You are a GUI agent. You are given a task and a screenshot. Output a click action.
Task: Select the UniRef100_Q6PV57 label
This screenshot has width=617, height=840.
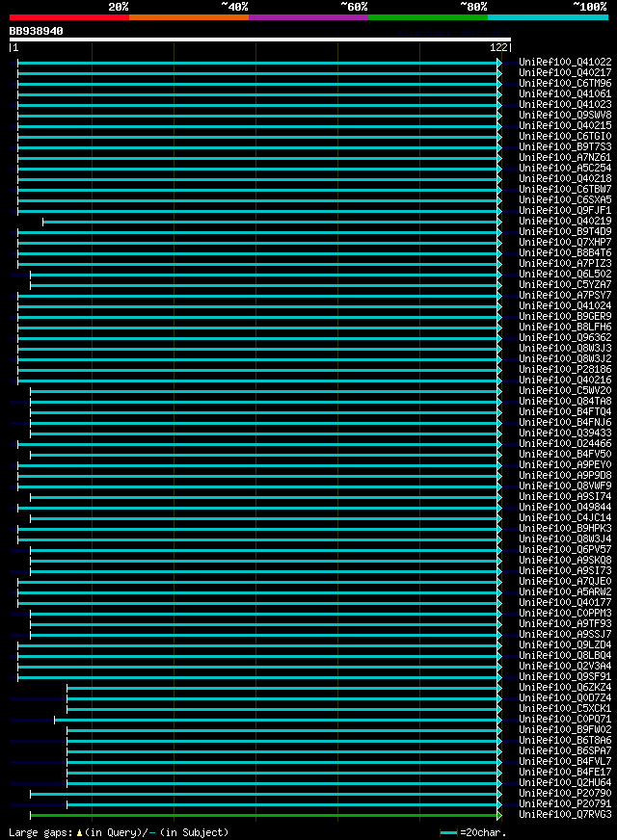(565, 550)
